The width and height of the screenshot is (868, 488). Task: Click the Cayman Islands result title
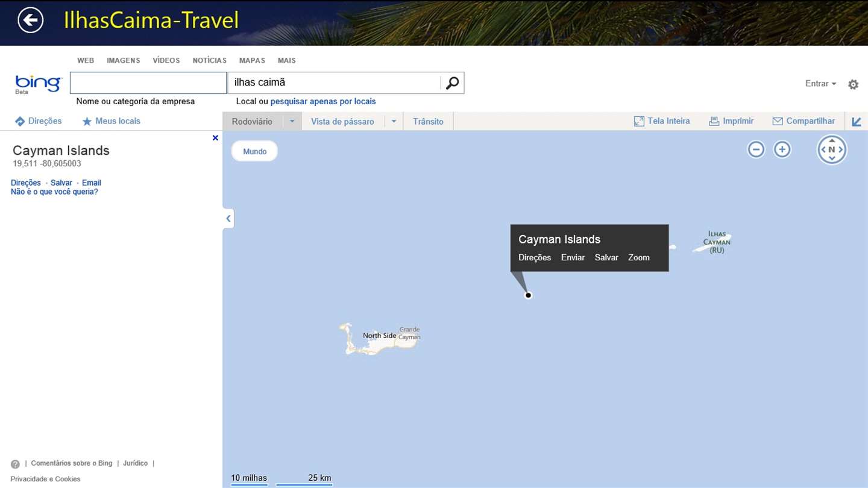(x=61, y=151)
